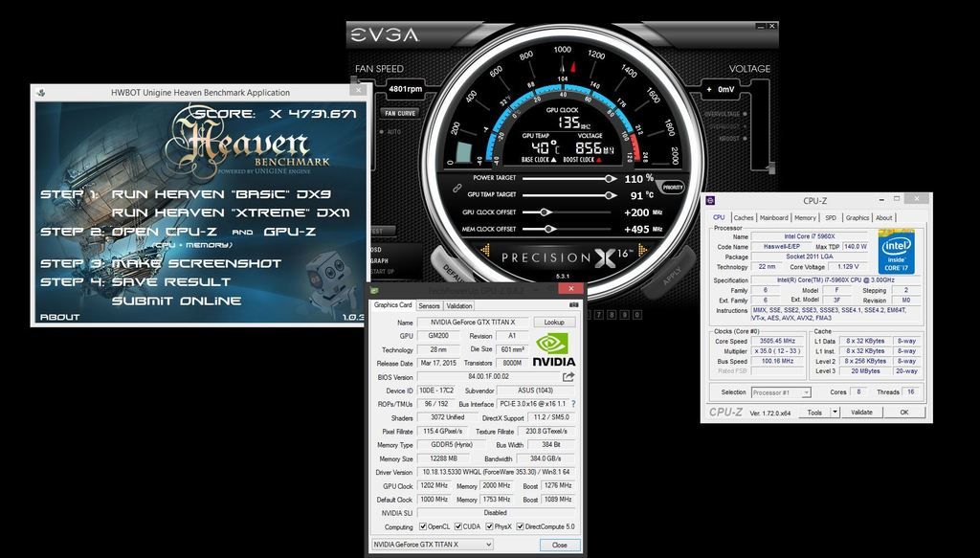Open the SPD tab in CPU-Z
Viewport: 980px width, 558px height.
(831, 218)
